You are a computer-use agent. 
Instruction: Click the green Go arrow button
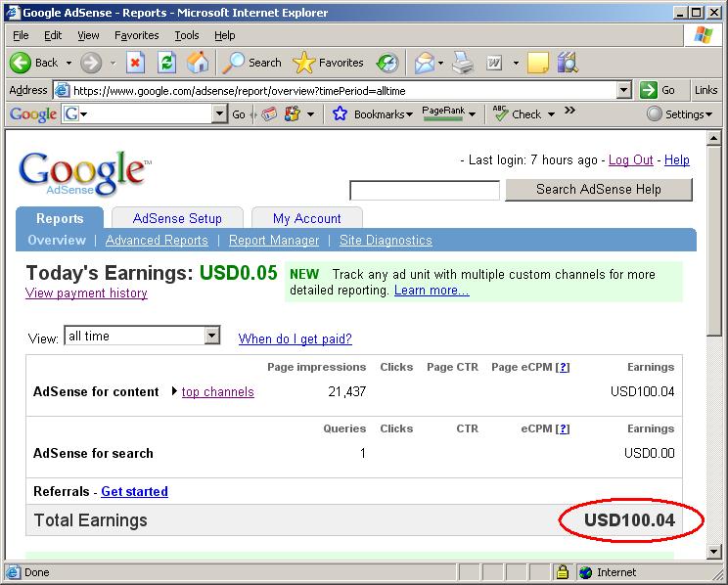click(x=648, y=90)
